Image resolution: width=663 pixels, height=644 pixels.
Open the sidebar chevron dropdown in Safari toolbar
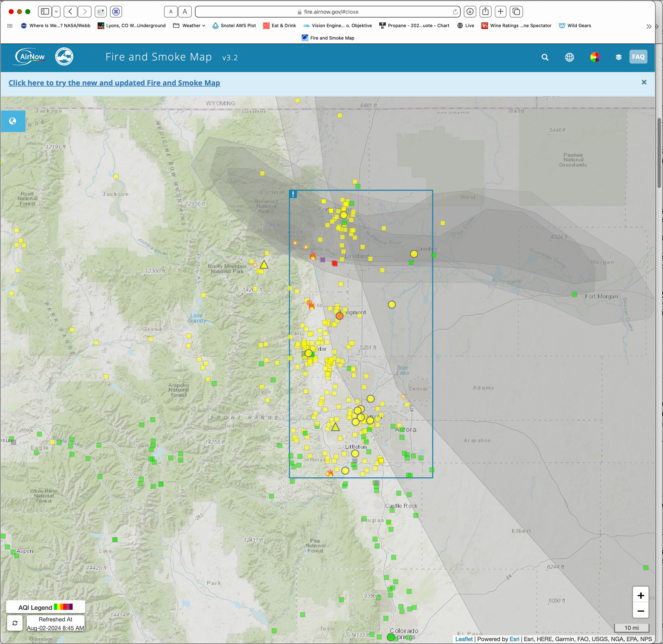[57, 12]
